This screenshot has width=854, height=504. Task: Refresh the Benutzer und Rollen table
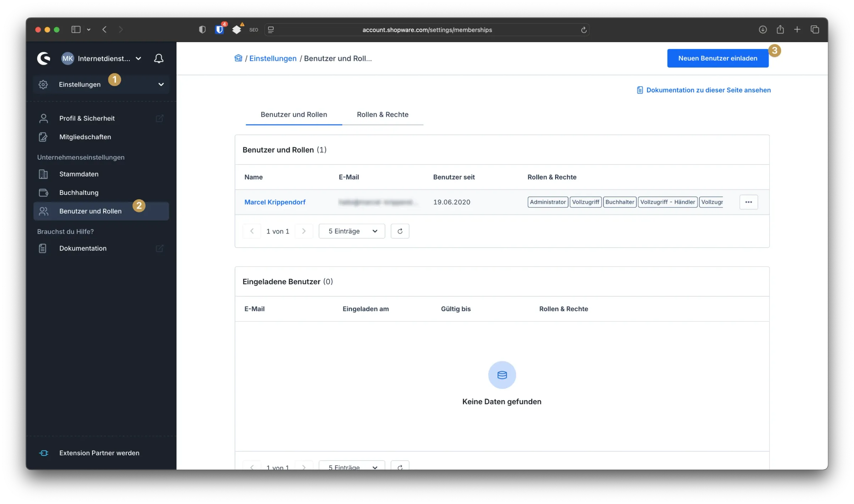pos(400,231)
